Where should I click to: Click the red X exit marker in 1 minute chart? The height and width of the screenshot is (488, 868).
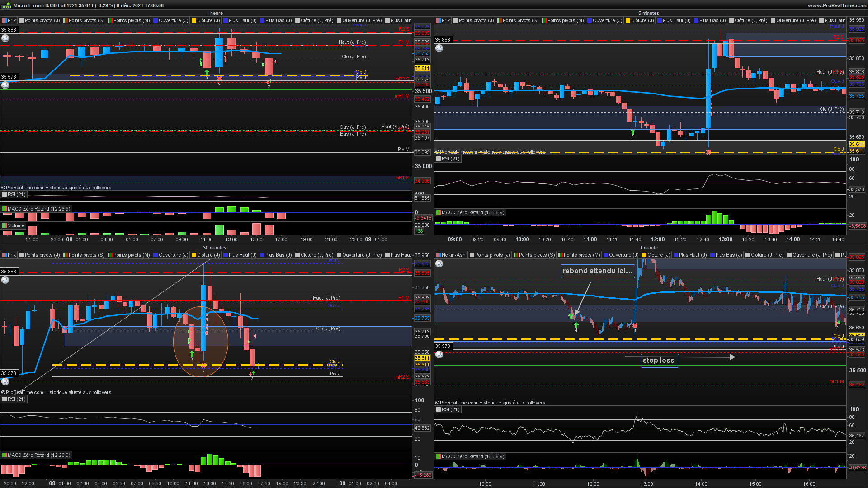pyautogui.click(x=635, y=325)
